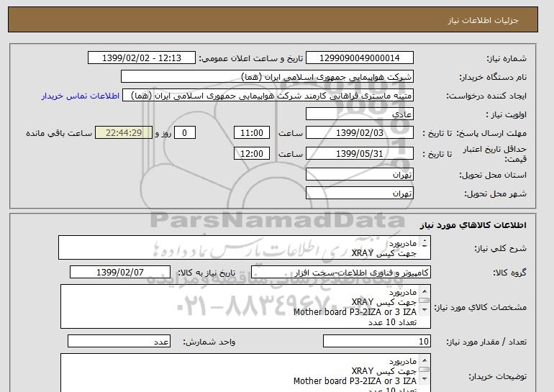Click the header title جزئیات اطلاعات نیاز
The width and height of the screenshot is (554, 392).
pyautogui.click(x=483, y=20)
